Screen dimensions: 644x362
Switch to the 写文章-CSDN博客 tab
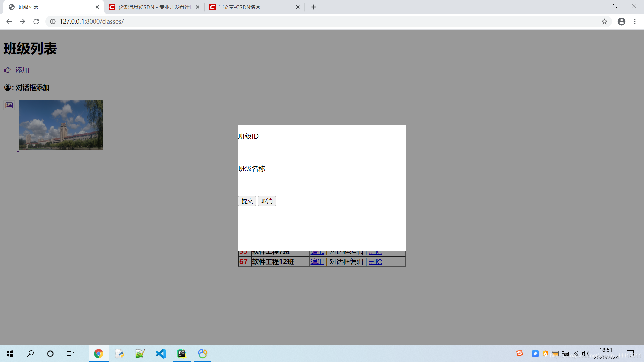(254, 7)
